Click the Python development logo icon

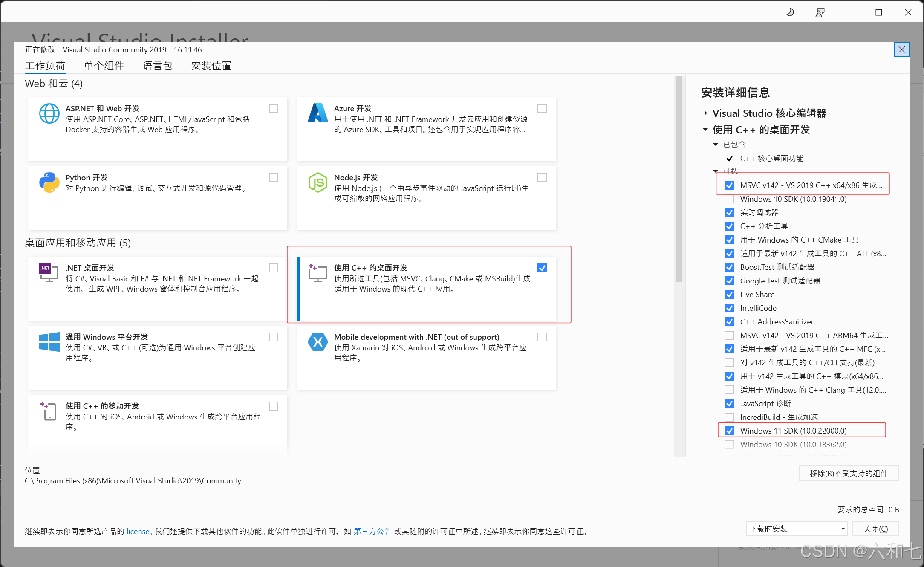[49, 182]
